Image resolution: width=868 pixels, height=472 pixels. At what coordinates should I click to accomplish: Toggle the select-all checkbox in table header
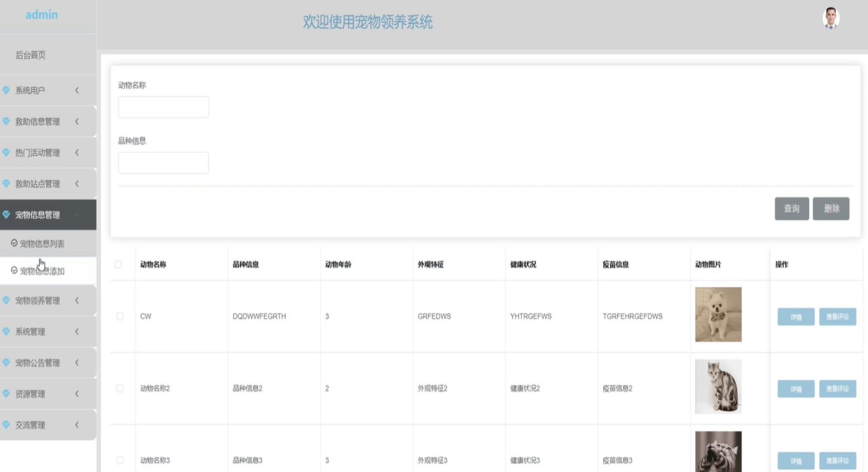pos(118,264)
